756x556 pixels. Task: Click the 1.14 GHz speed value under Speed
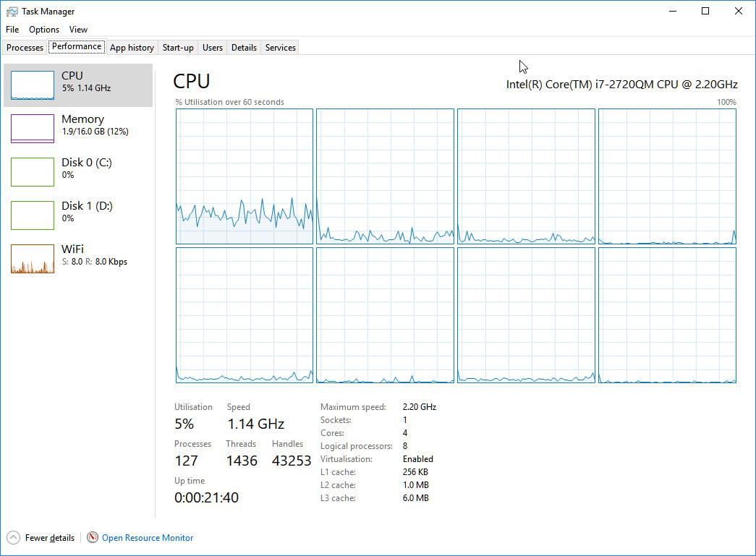coord(256,424)
